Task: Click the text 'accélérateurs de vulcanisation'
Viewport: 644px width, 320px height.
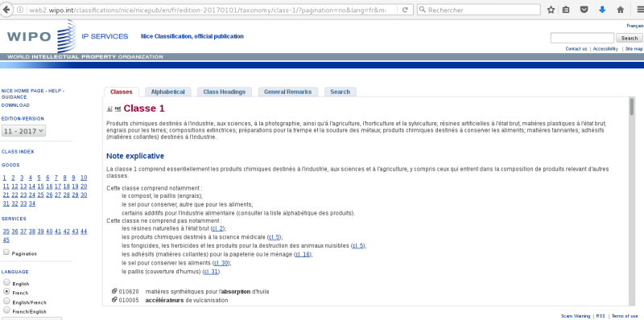Action: (x=187, y=301)
